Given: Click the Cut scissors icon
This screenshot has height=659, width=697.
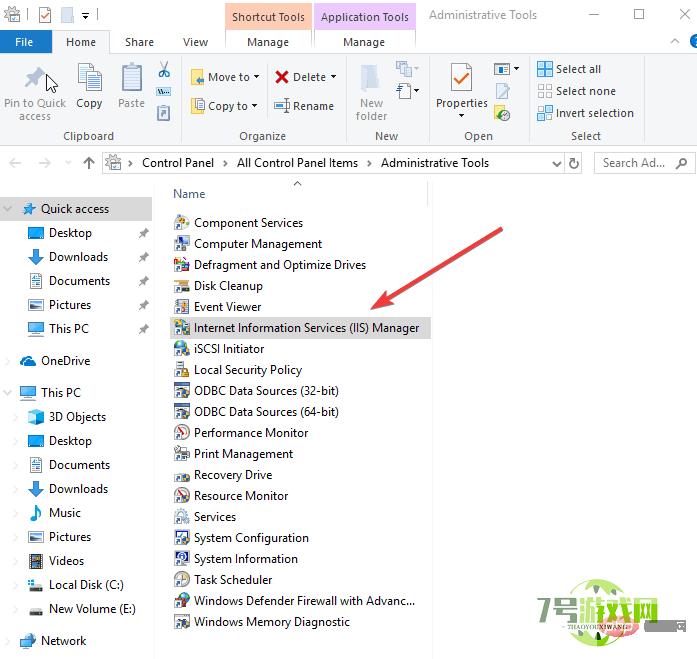Looking at the screenshot, I should [x=164, y=69].
